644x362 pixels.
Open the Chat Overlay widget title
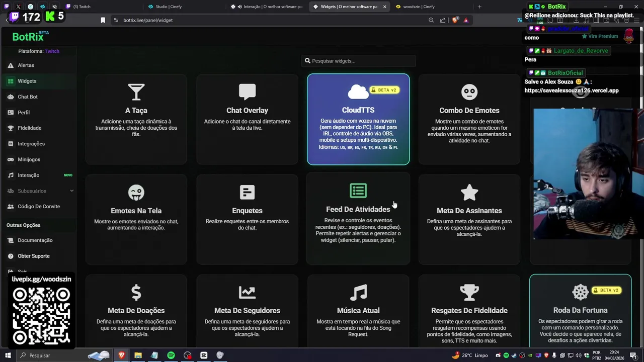247,110
